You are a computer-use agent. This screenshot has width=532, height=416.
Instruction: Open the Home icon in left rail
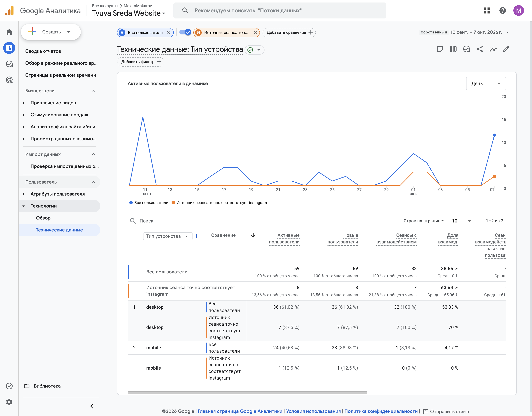coord(9,32)
